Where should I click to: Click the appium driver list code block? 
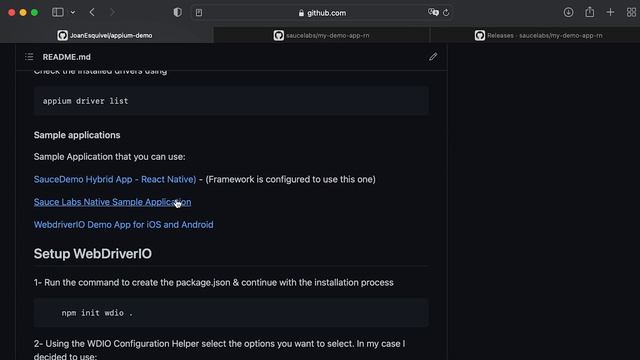(231, 101)
